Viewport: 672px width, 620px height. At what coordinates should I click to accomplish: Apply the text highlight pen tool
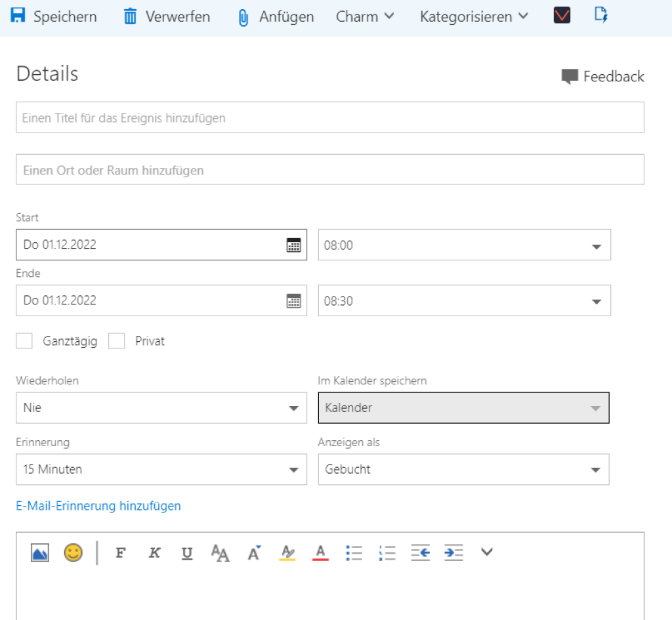(287, 552)
